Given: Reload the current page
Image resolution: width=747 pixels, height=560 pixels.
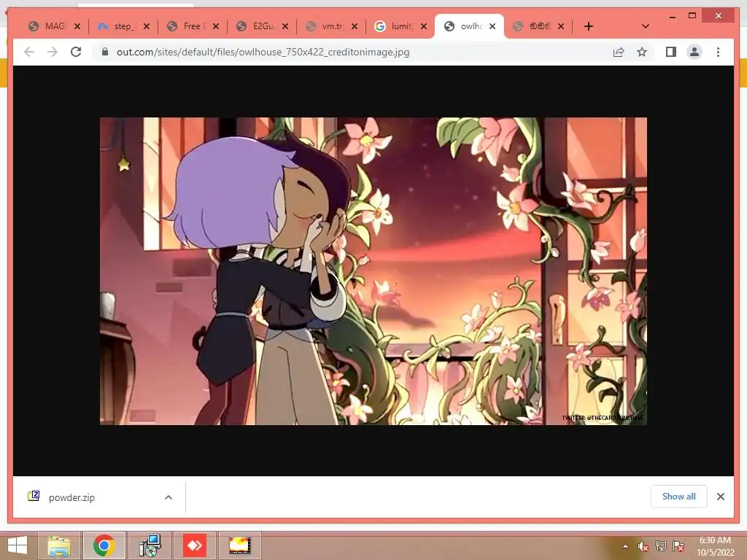Looking at the screenshot, I should pyautogui.click(x=76, y=52).
